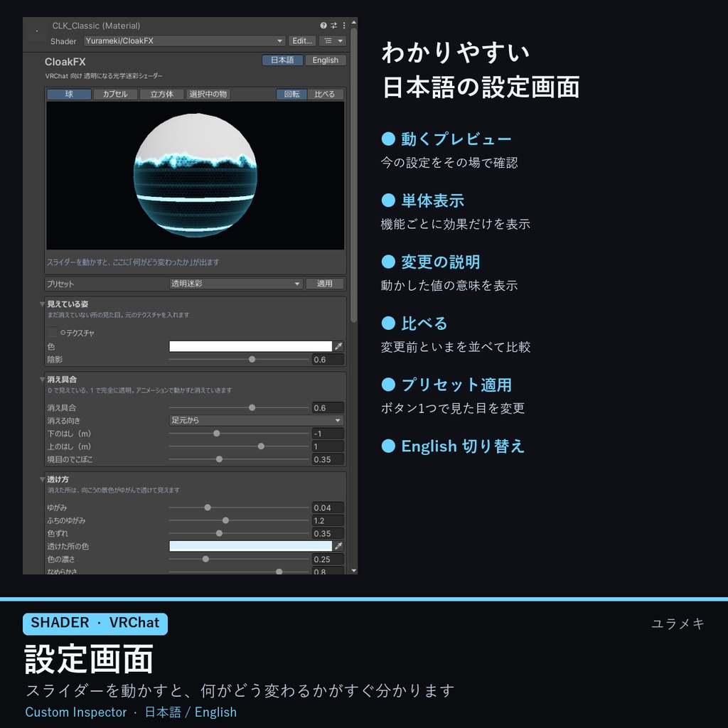Click the inspector vertical scrollbar thumb
Screen dimensions: 728x728
click(354, 175)
